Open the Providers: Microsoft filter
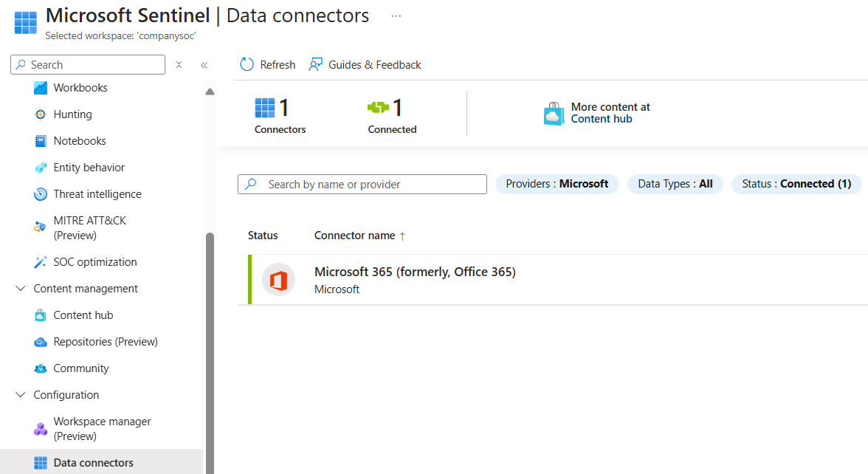Image resolution: width=868 pixels, height=474 pixels. pyautogui.click(x=557, y=184)
